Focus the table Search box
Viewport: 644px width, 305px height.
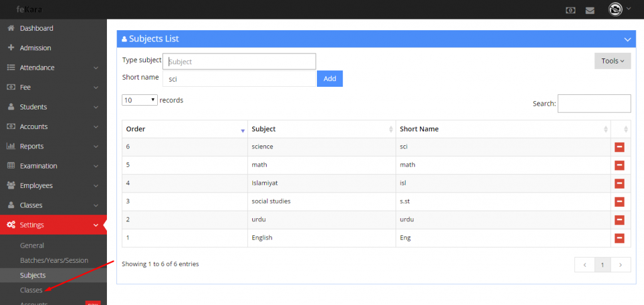pyautogui.click(x=594, y=103)
